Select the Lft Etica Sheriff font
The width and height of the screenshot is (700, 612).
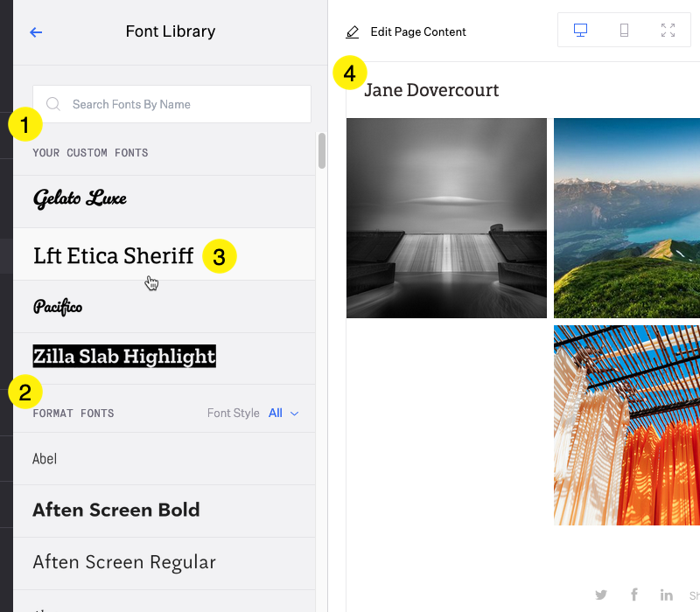164,254
